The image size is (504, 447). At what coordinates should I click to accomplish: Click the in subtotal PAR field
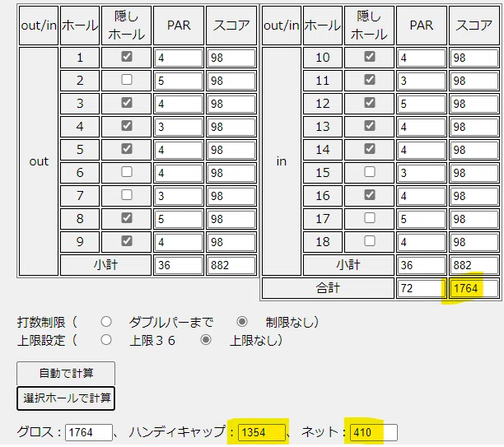point(422,265)
